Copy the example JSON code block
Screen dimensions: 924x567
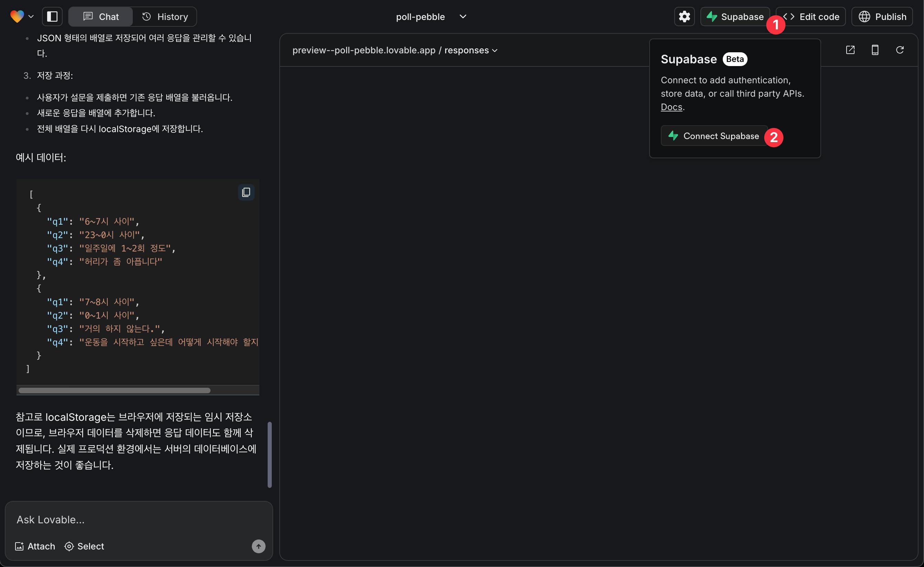(x=246, y=192)
